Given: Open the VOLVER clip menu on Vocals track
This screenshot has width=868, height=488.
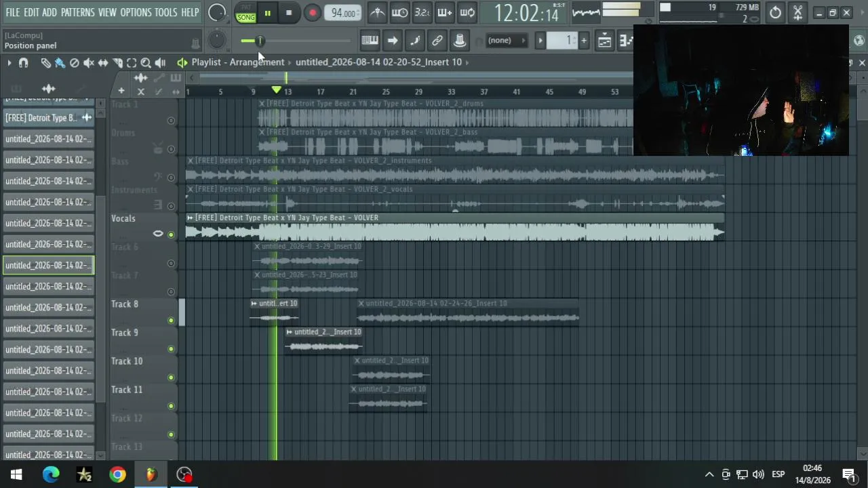Looking at the screenshot, I should click(x=191, y=218).
